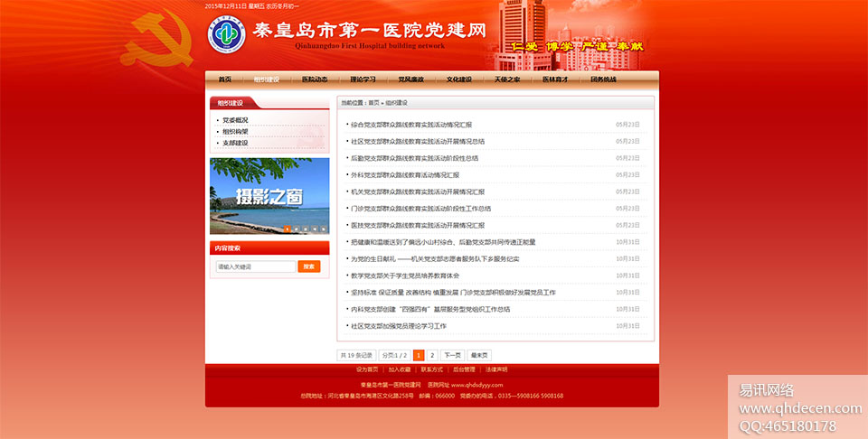Click the 组织建设 sidebar panel header
The height and width of the screenshot is (439, 868).
[230, 103]
